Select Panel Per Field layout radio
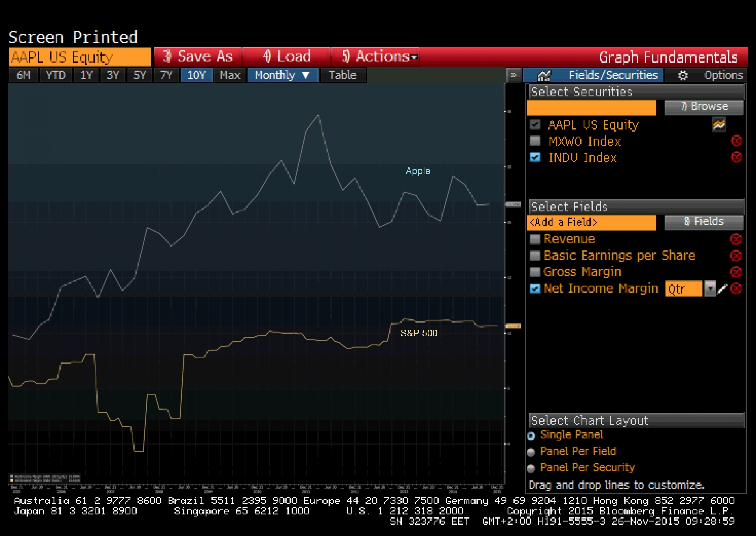 pyautogui.click(x=531, y=452)
